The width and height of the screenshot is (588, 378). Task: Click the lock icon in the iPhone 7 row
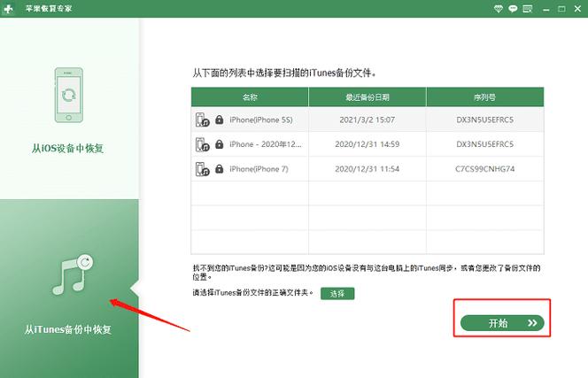pyautogui.click(x=220, y=169)
